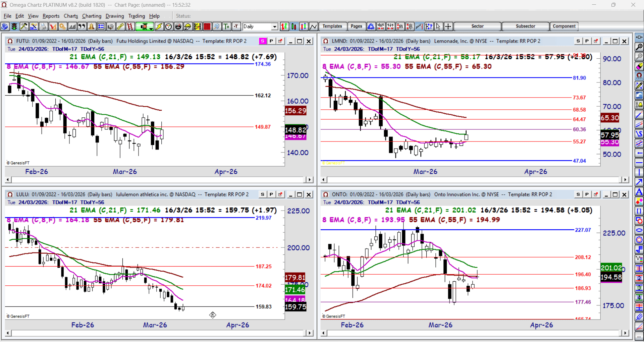This screenshot has width=644, height=342.
Task: Click the Sector button
Action: click(x=477, y=26)
